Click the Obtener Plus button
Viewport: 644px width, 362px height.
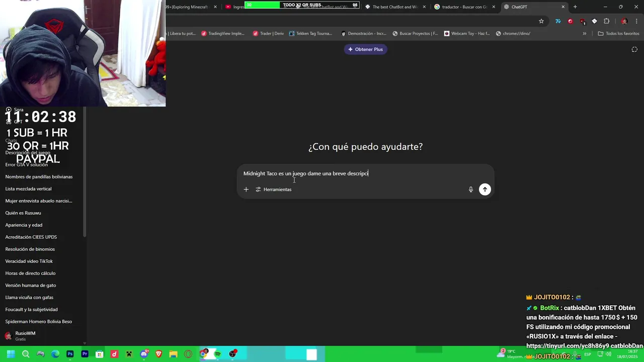(x=365, y=49)
